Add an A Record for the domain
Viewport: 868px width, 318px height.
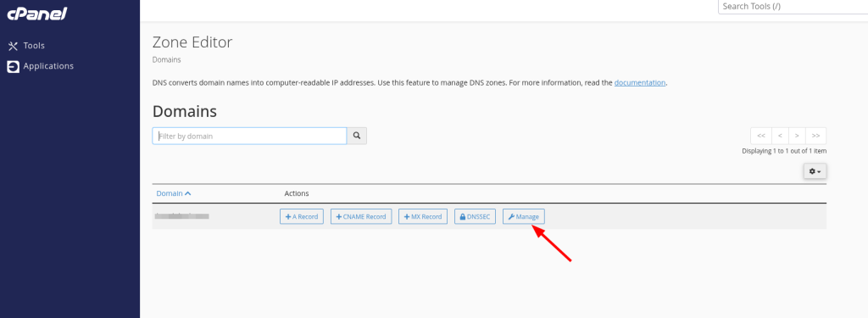302,216
